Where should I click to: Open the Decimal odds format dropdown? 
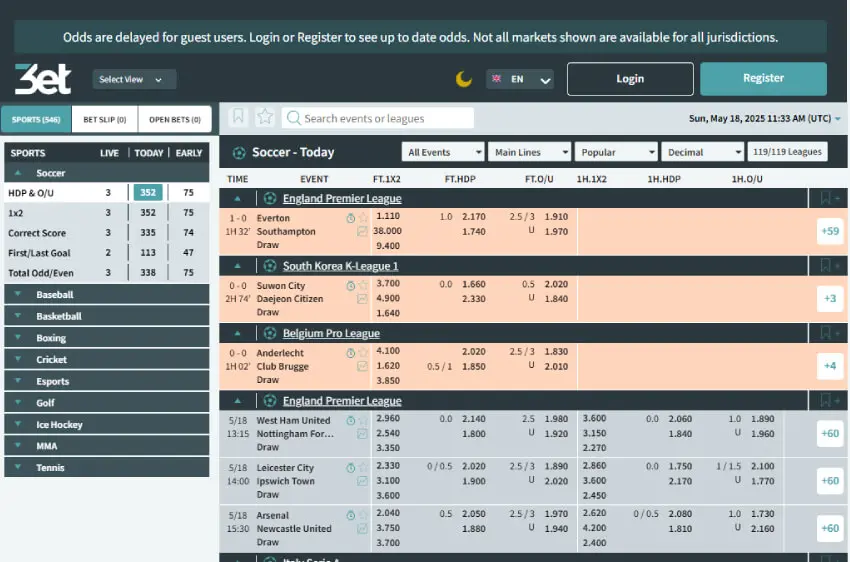[703, 152]
